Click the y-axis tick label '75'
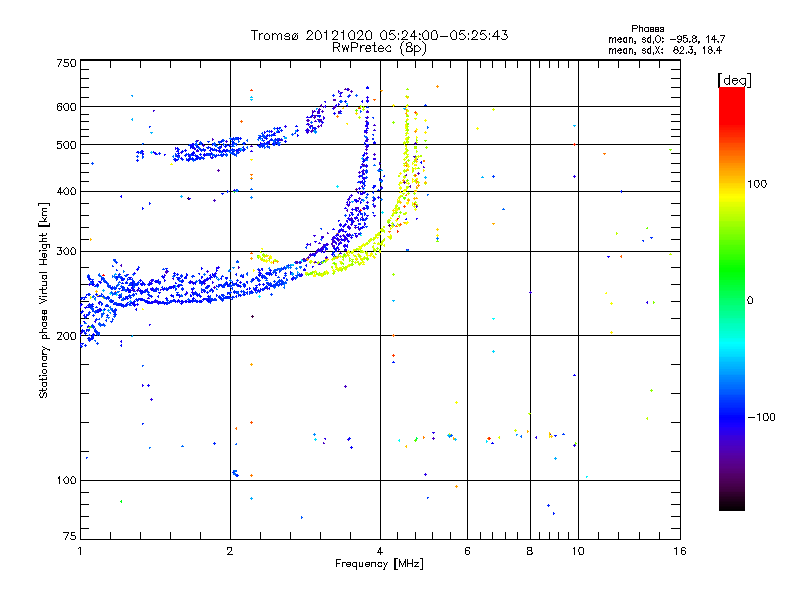800x600 pixels. (x=70, y=536)
